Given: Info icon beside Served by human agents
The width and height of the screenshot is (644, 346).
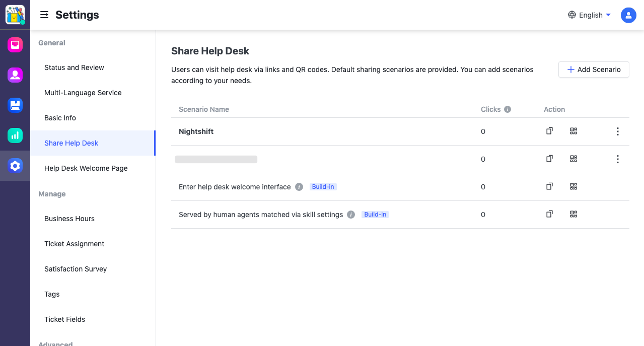Looking at the screenshot, I should click(351, 215).
